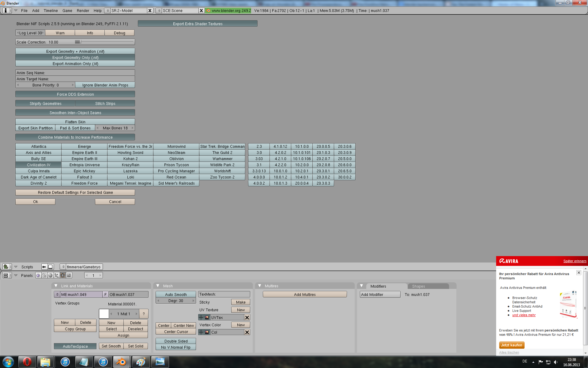
Task: Toggle Smoothen Inter-Object Seams
Action: point(75,113)
